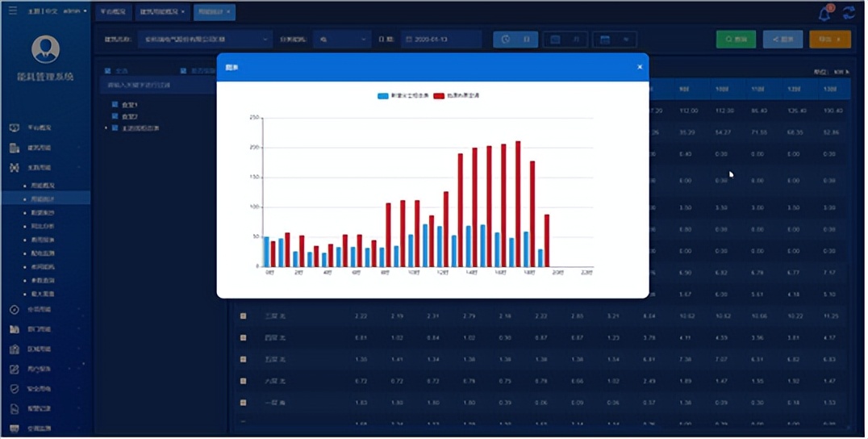Click the green query button
The height and width of the screenshot is (439, 868).
(x=736, y=39)
